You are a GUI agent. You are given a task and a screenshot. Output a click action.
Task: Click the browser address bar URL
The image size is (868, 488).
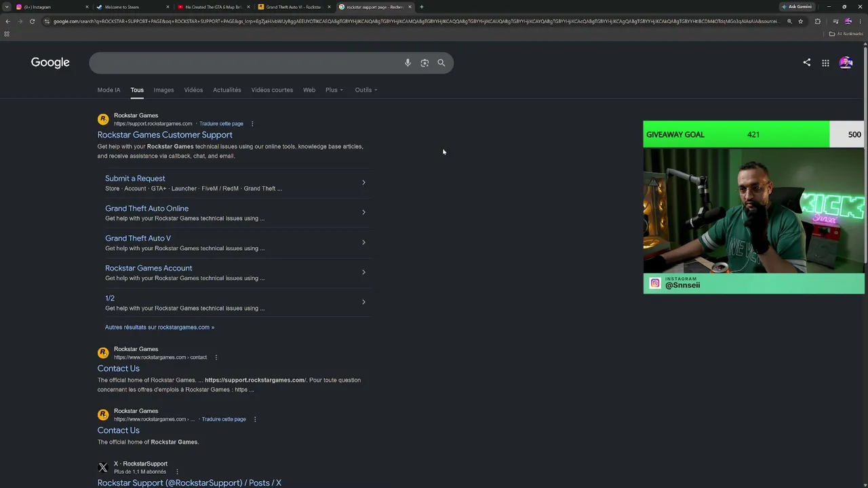tap(416, 21)
